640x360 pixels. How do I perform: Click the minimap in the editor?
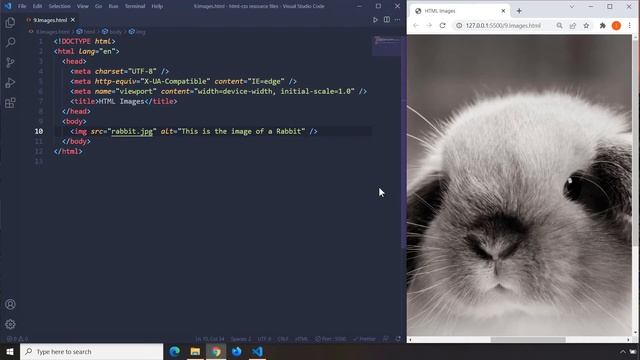pos(386,46)
